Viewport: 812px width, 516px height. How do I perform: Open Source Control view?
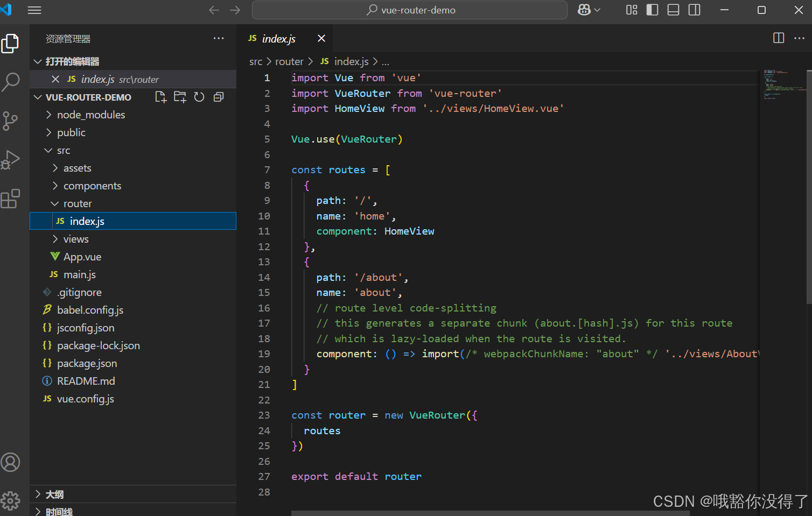click(11, 121)
